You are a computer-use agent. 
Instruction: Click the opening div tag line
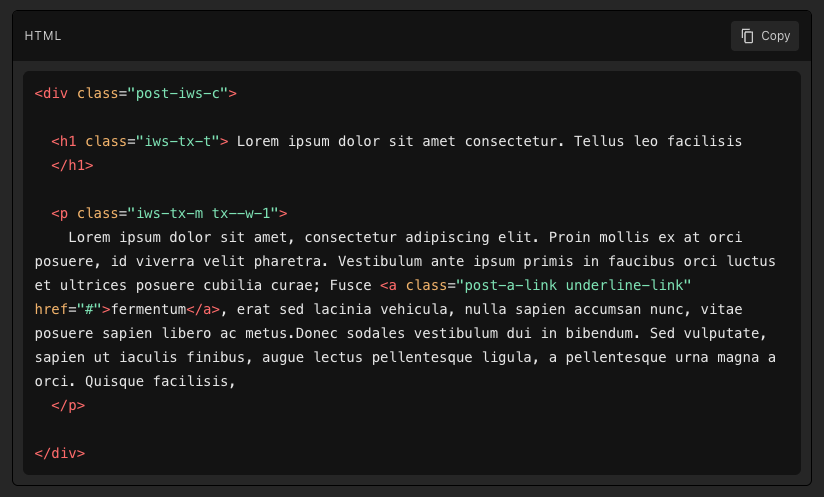(135, 93)
